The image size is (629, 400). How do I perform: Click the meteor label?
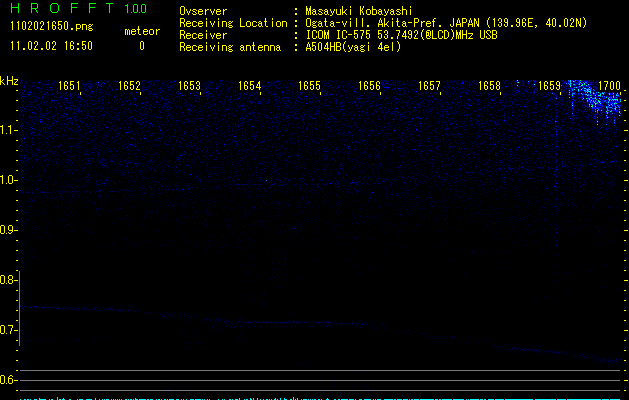pos(142,31)
